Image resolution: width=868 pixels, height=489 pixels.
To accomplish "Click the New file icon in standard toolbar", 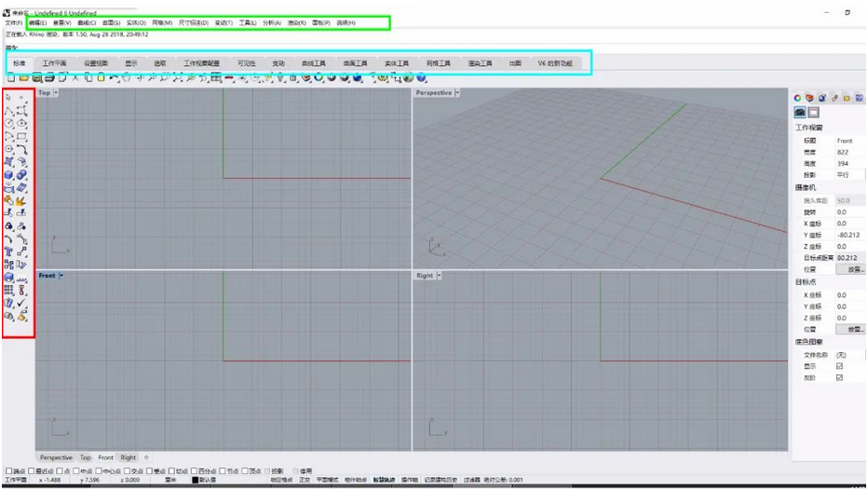I will click(x=10, y=78).
